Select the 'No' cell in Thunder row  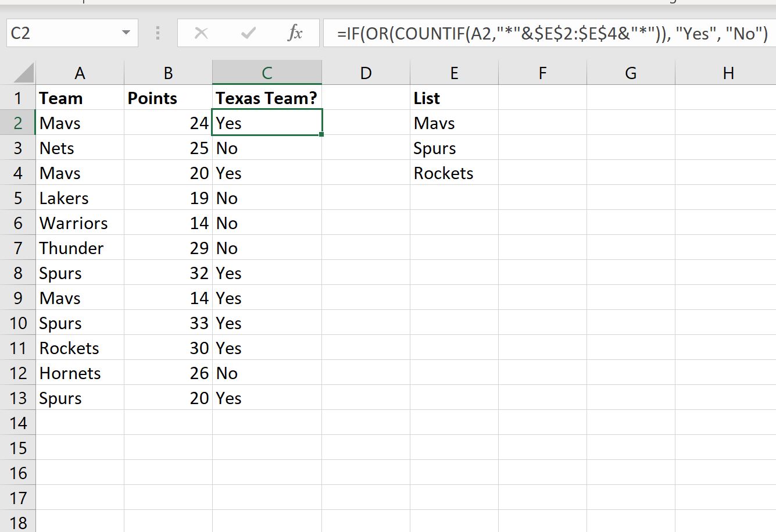click(267, 248)
